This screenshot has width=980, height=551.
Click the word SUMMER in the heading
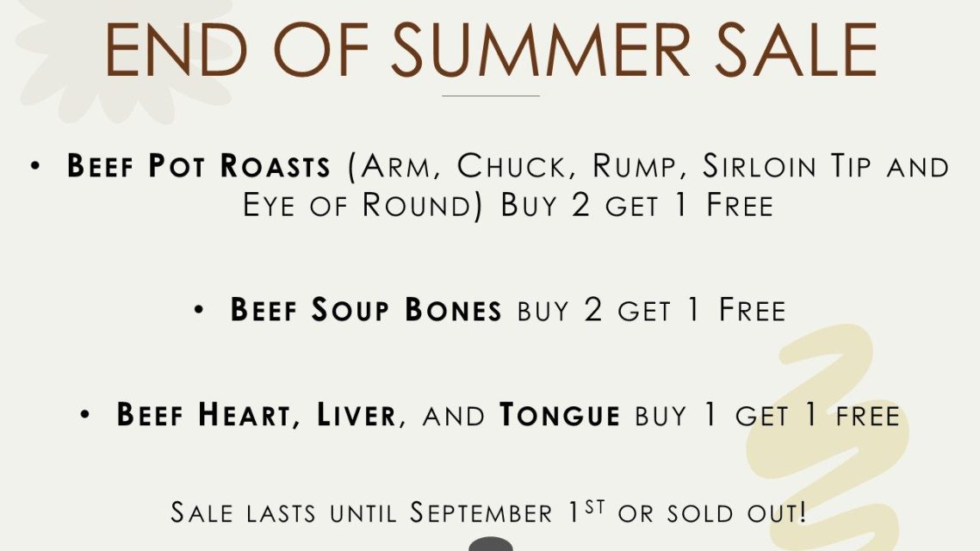541,50
